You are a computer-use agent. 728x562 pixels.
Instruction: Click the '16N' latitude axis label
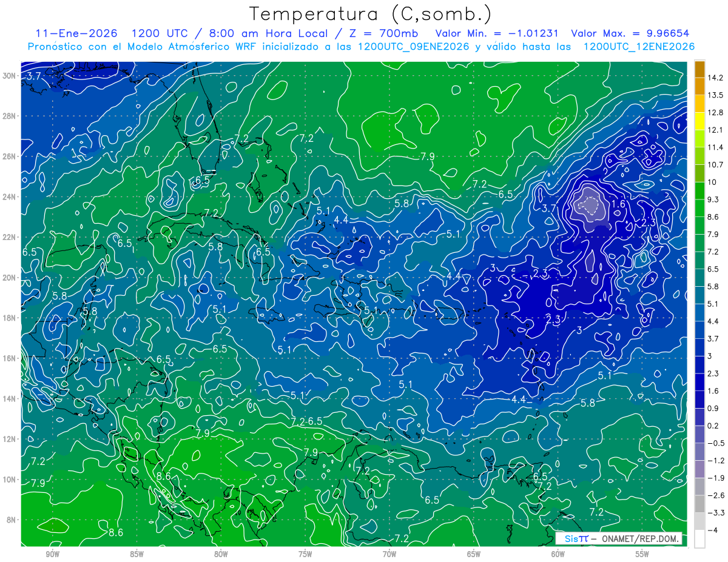tap(10, 358)
